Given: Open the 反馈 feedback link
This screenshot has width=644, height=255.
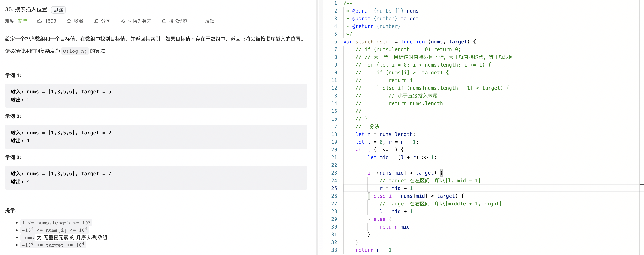Looking at the screenshot, I should click(x=209, y=21).
